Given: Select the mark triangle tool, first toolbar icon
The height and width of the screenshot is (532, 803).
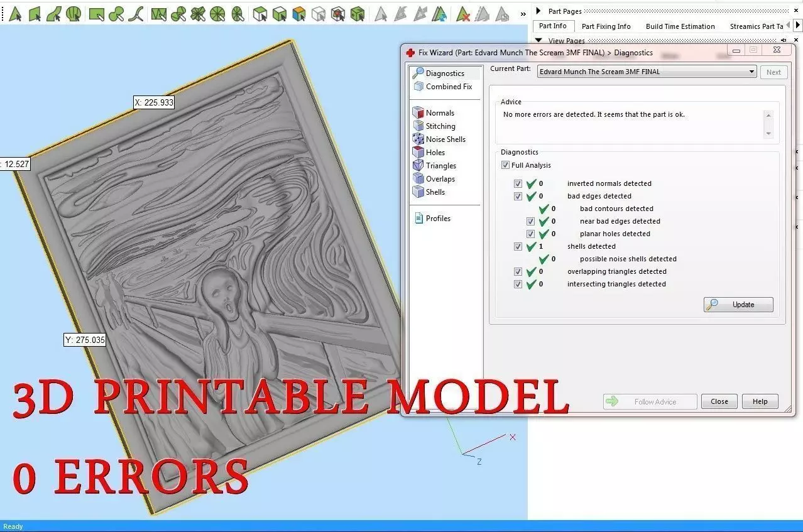Looking at the screenshot, I should [15, 13].
